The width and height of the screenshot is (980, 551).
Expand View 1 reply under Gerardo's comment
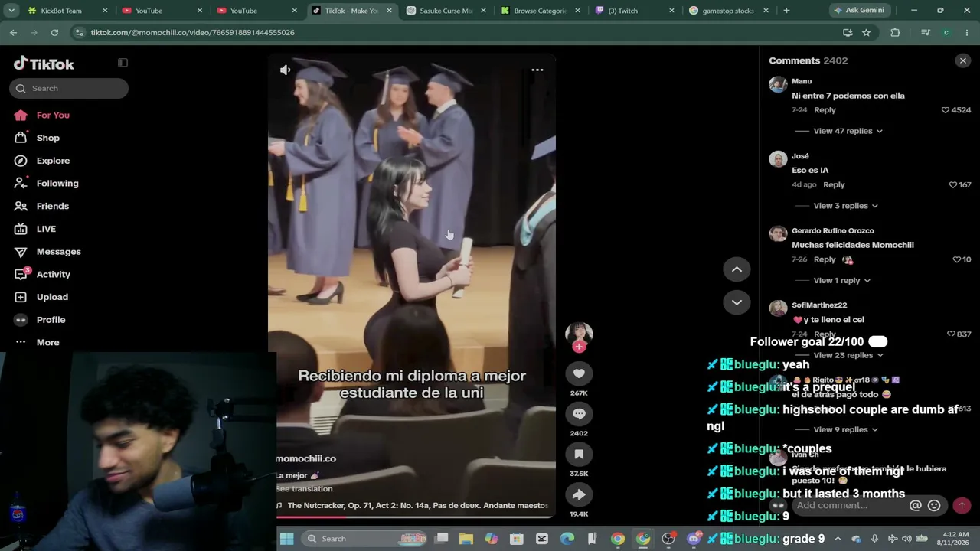tap(841, 281)
